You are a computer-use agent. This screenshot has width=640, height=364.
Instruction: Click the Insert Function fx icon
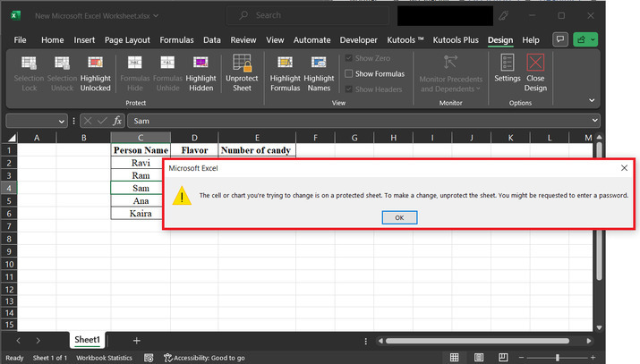coord(117,121)
